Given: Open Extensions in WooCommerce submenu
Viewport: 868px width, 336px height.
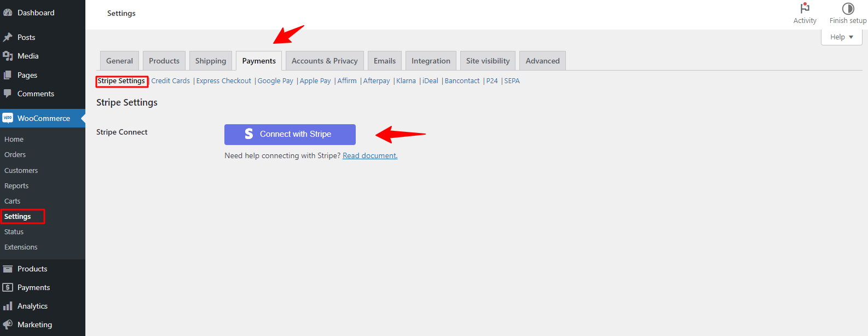Looking at the screenshot, I should (x=21, y=247).
